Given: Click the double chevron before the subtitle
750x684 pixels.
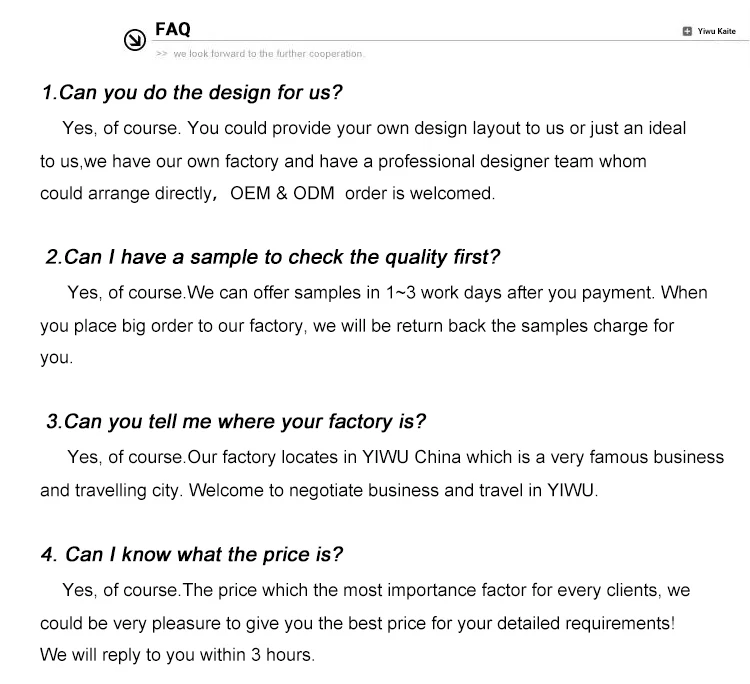Looking at the screenshot, I should [162, 54].
